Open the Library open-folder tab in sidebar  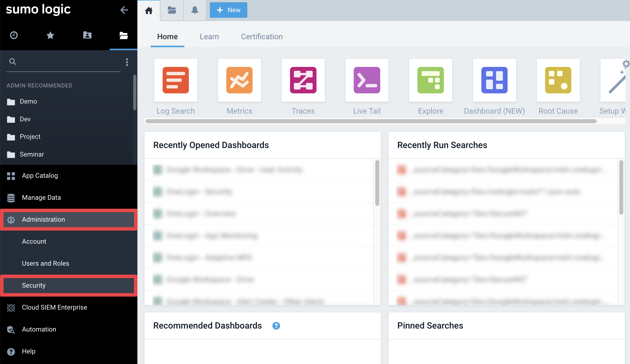click(123, 35)
